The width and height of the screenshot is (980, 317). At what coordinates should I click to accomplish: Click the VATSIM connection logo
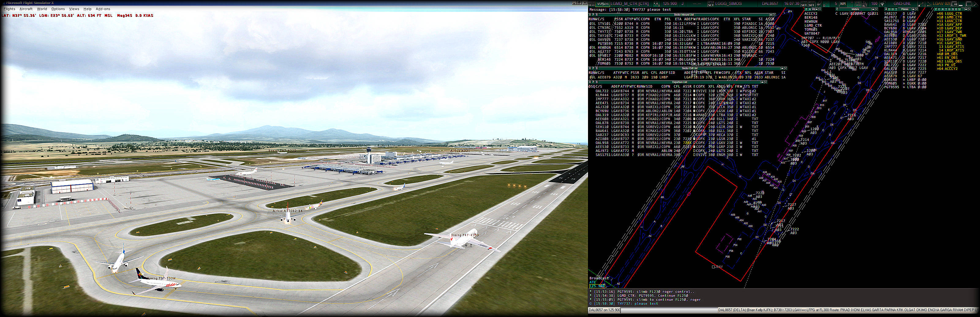603,3
